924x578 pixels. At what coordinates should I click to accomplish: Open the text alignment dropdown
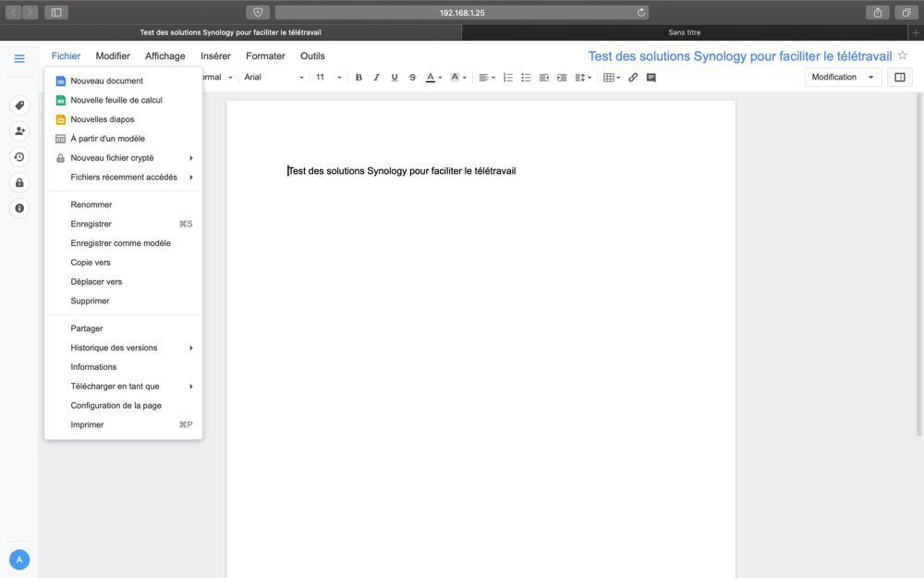pyautogui.click(x=487, y=78)
